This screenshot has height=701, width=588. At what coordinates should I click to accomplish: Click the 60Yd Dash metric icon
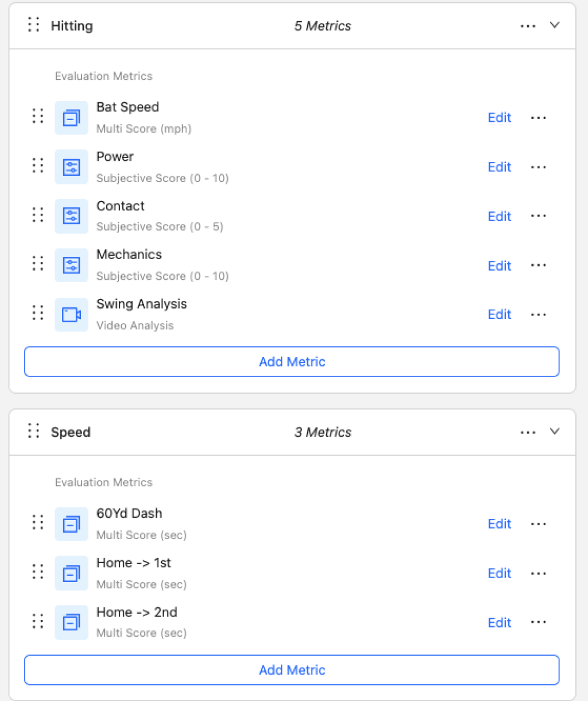click(x=71, y=524)
